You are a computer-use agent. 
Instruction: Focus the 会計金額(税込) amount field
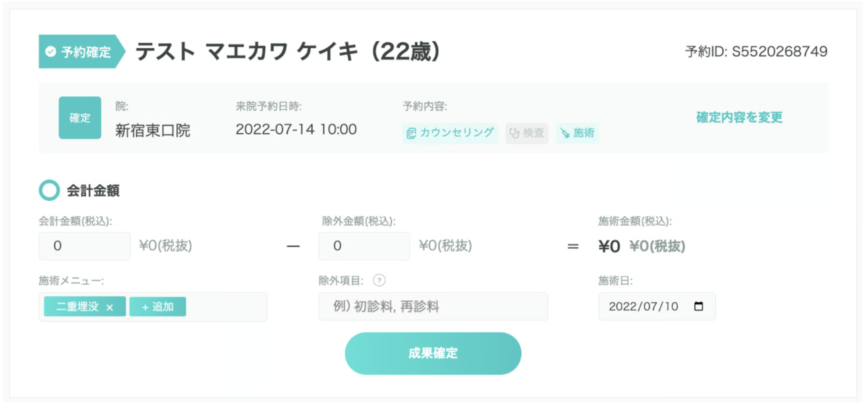coord(84,246)
